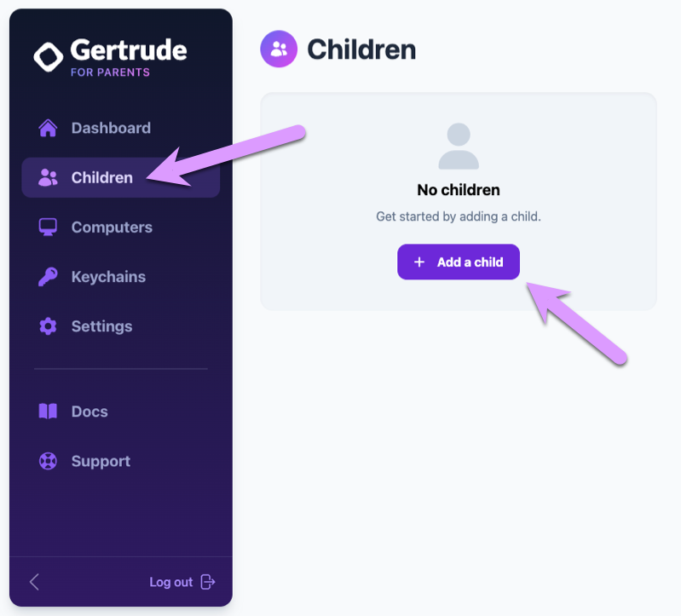Click the Log out link

tap(171, 582)
